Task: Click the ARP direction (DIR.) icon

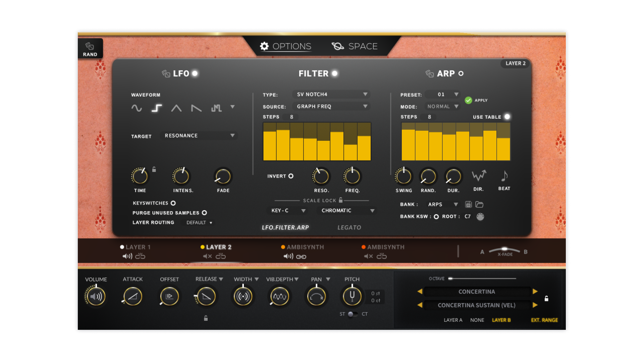Action: 479,176
